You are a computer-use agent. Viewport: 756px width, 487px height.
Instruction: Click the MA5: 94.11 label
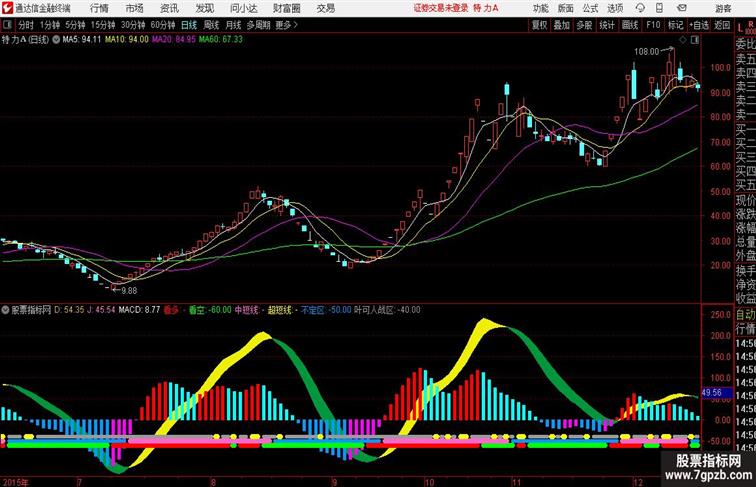point(81,40)
